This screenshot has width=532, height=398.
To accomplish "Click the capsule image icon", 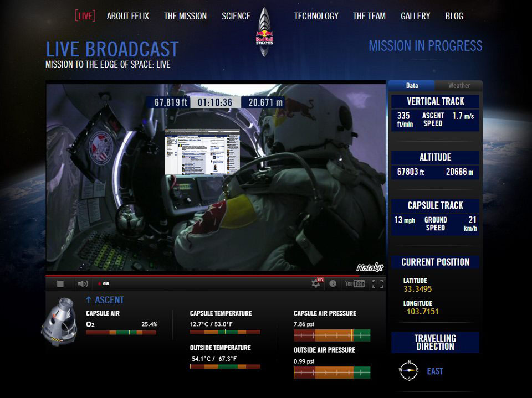I will point(60,322).
